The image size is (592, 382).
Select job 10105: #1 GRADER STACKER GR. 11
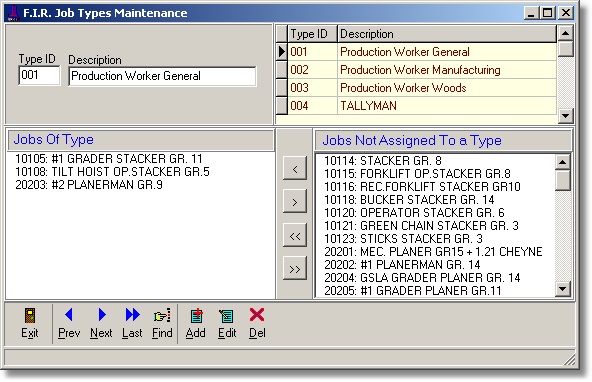109,159
